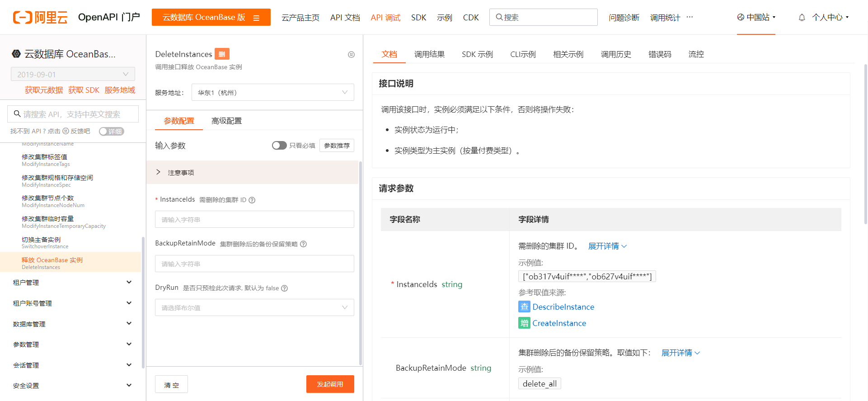Click the 获取元数据 link
The height and width of the screenshot is (401, 868).
[x=44, y=90]
